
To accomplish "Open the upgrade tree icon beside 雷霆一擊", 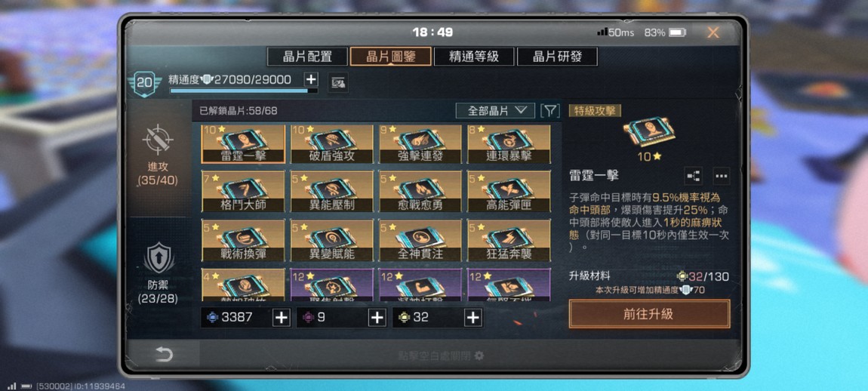I will (x=693, y=176).
